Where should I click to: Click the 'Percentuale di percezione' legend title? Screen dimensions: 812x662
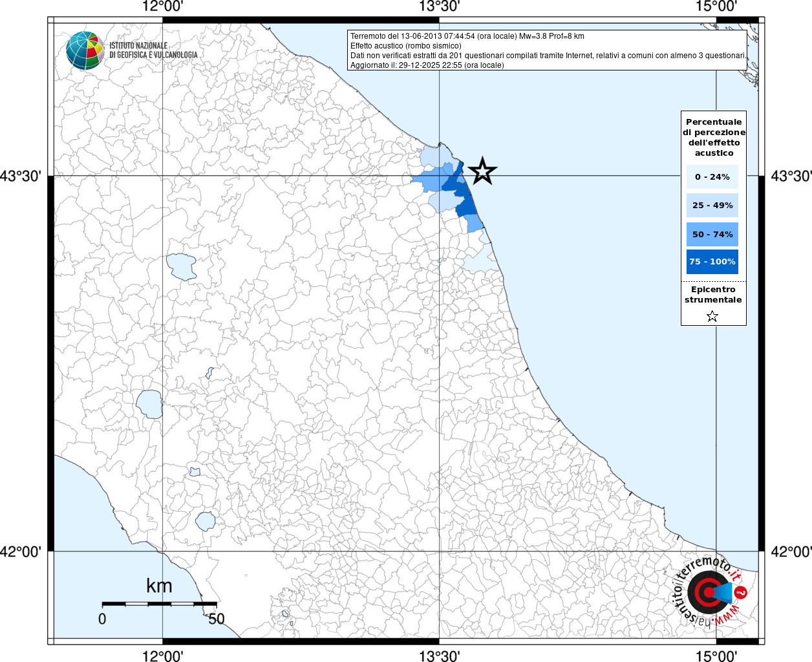point(714,137)
